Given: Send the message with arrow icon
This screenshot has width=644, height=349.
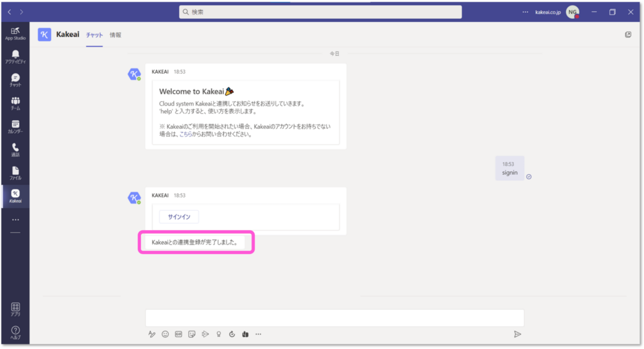Looking at the screenshot, I should 518,334.
